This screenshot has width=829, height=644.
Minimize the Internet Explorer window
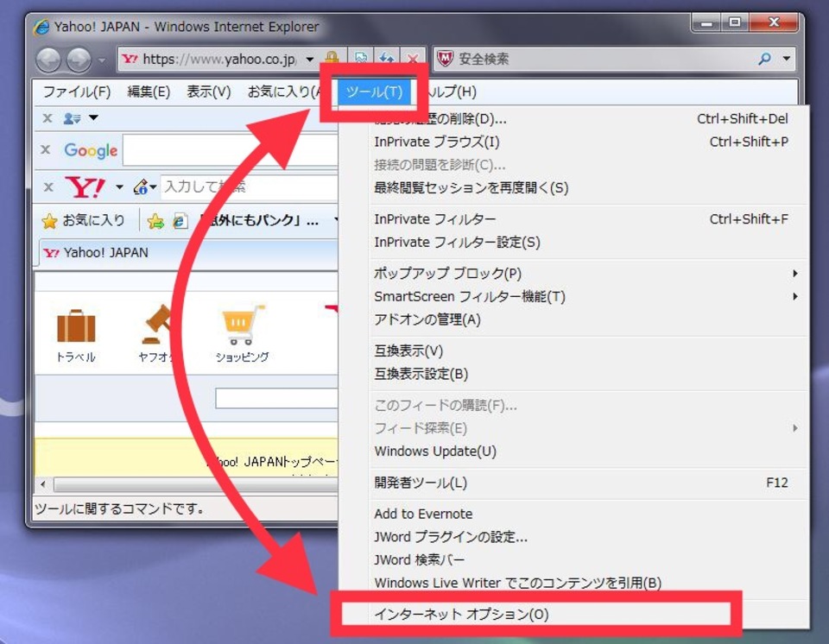[x=706, y=22]
